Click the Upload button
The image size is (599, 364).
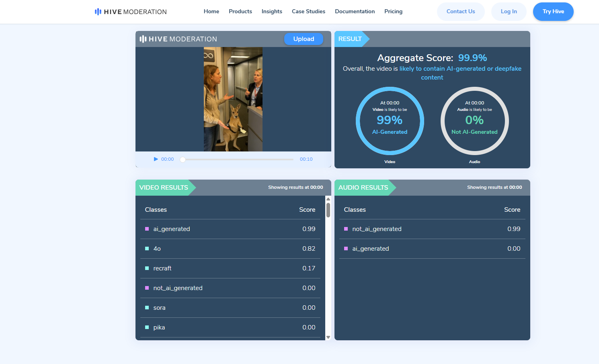[304, 39]
